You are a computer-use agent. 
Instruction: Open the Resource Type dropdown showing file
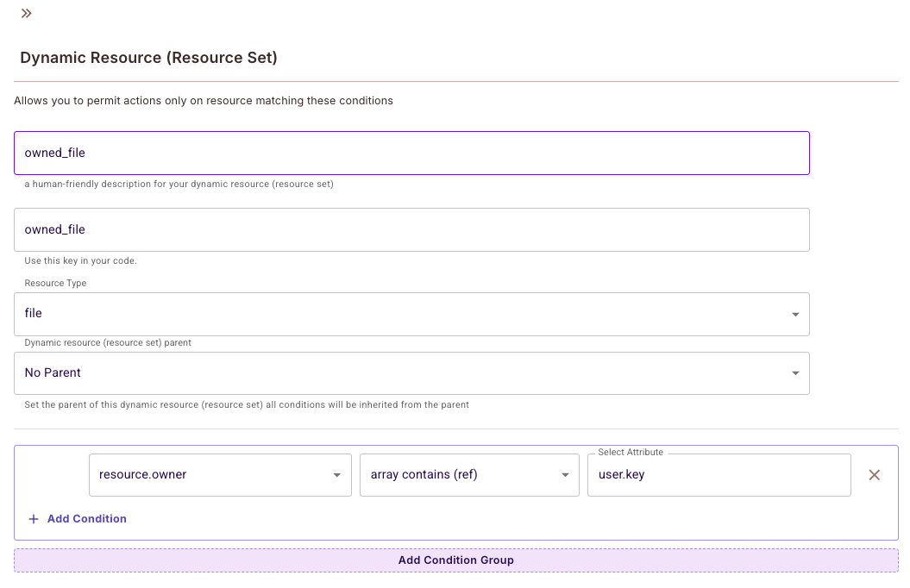(397, 315)
